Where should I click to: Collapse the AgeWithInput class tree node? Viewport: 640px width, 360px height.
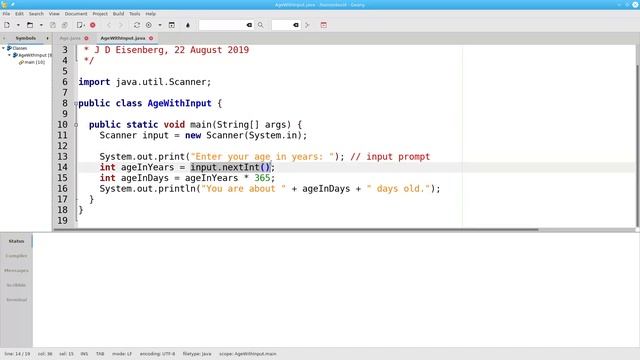click(9, 55)
